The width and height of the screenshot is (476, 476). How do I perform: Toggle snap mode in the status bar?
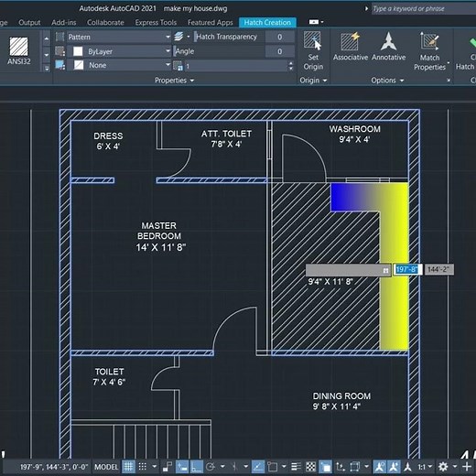coord(143,466)
